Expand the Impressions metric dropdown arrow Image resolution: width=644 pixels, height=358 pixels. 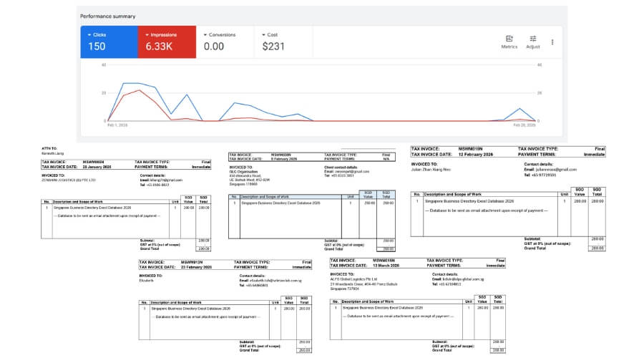(147, 35)
